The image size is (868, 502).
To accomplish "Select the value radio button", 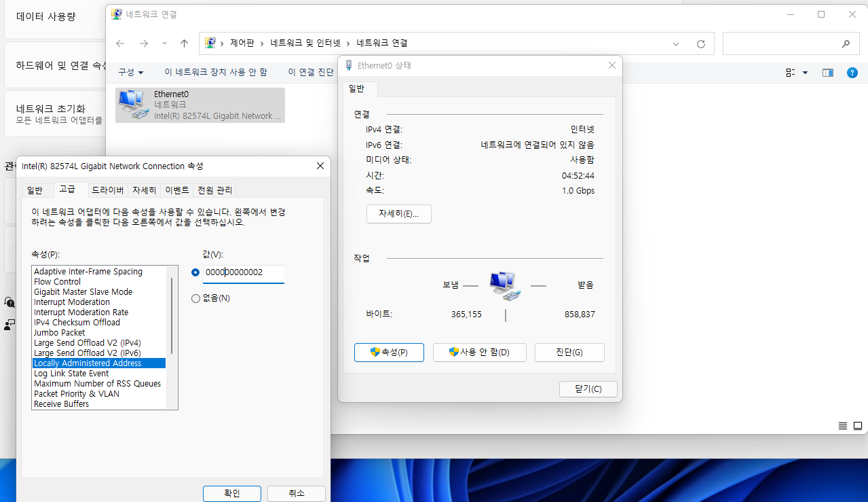I will 195,272.
